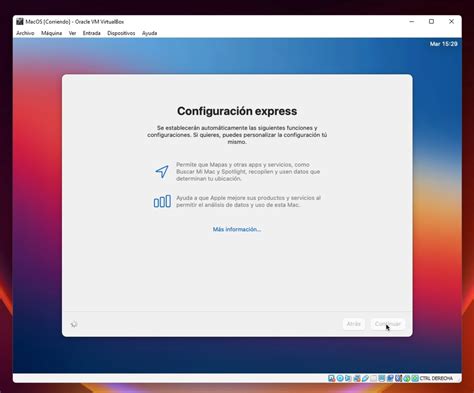Image resolution: width=474 pixels, height=393 pixels.
Task: Click the USB devices icon in VirtualBox status bar
Action: tap(365, 378)
